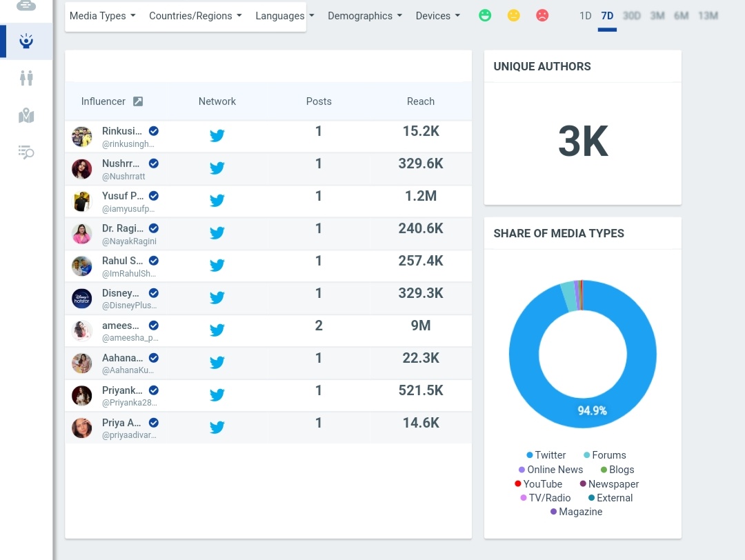Click the search query sidebar icon
This screenshot has width=745, height=560.
(x=26, y=152)
